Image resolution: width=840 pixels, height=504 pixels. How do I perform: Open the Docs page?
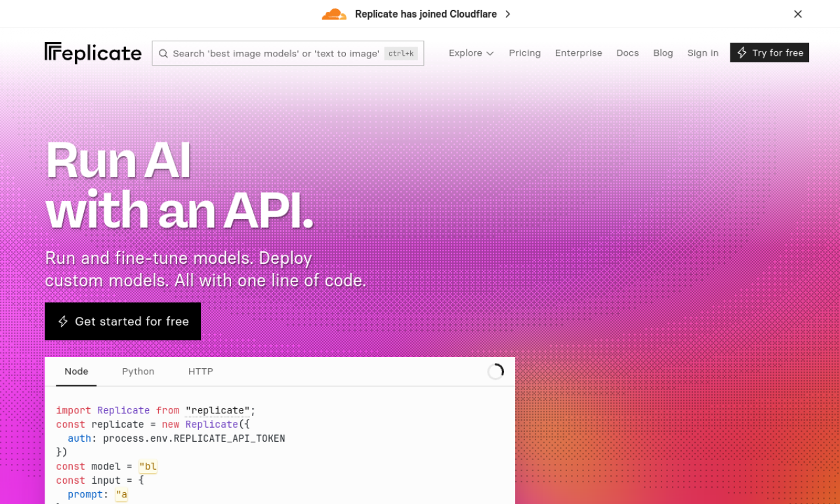pos(627,53)
